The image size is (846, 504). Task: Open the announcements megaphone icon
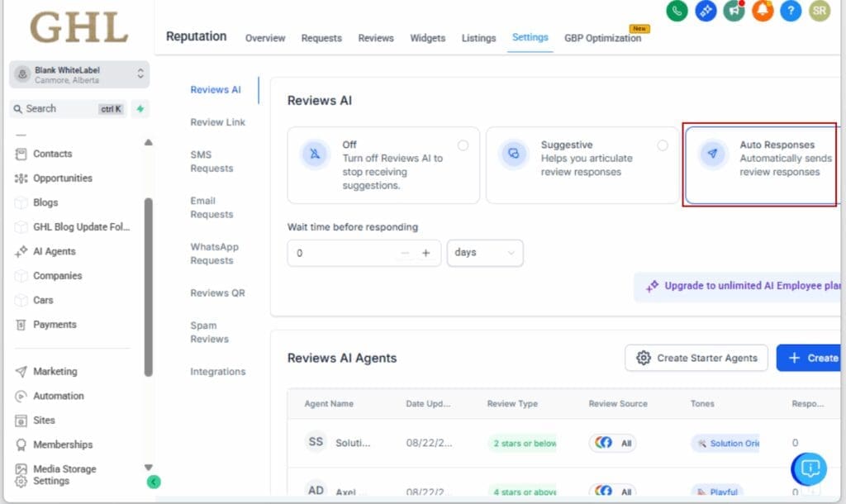click(x=733, y=12)
